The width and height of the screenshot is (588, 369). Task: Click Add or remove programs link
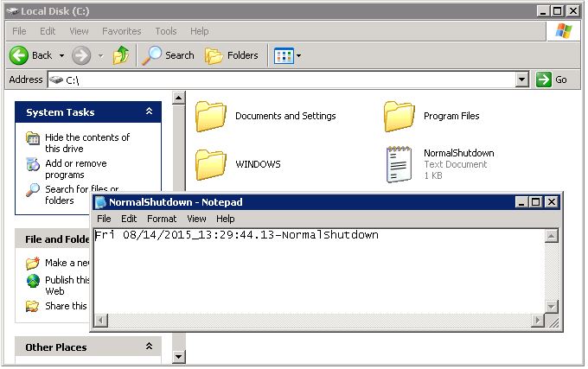point(76,169)
